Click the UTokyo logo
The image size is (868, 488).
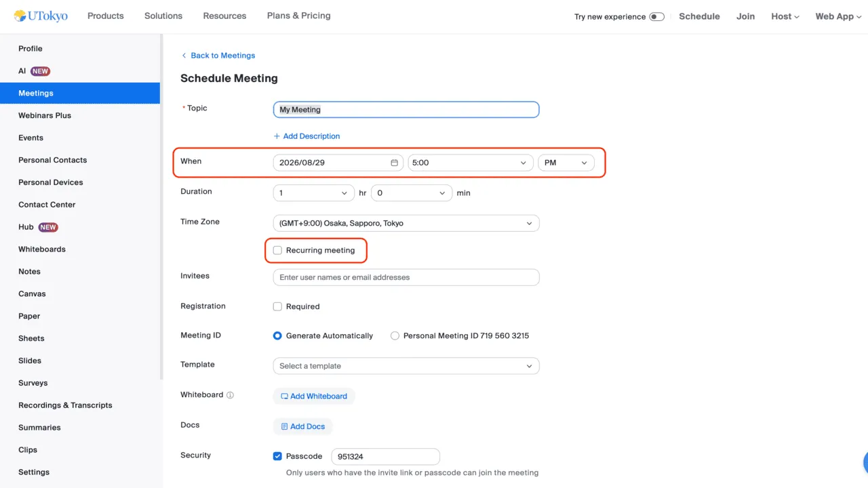[41, 16]
